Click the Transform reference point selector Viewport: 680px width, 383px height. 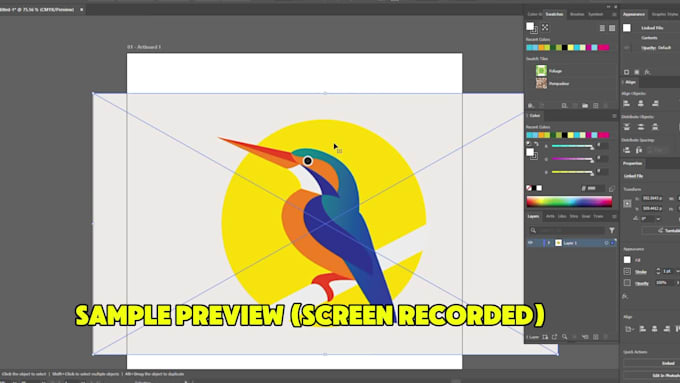click(x=627, y=203)
